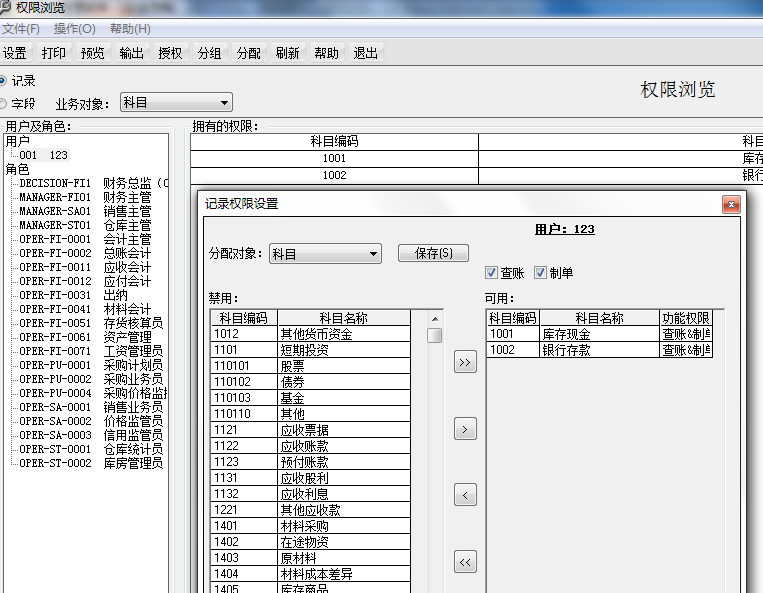Select row 1002 银行存款 in 可用 list
The image size is (763, 593).
pos(600,350)
